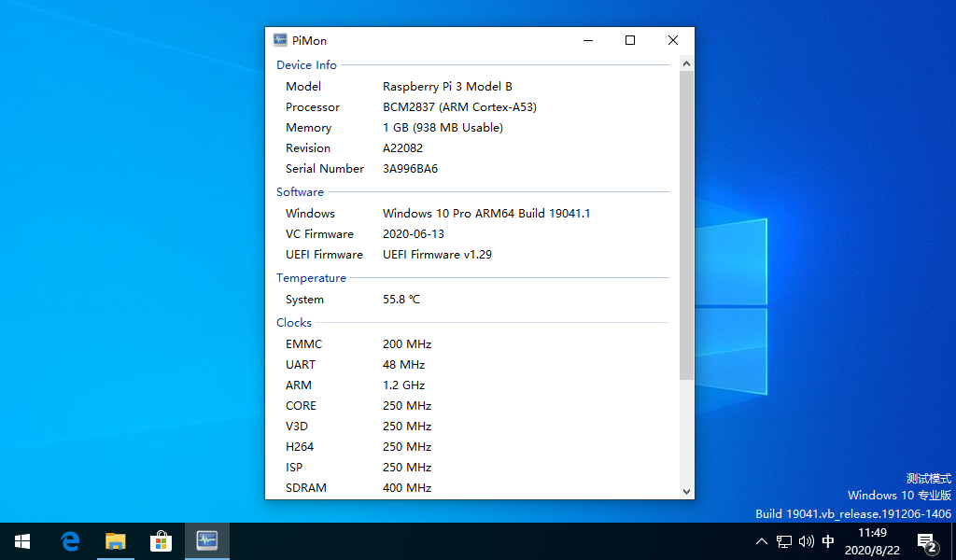This screenshot has height=560, width=956.
Task: Open the Action Center notifications icon
Action: click(x=927, y=541)
